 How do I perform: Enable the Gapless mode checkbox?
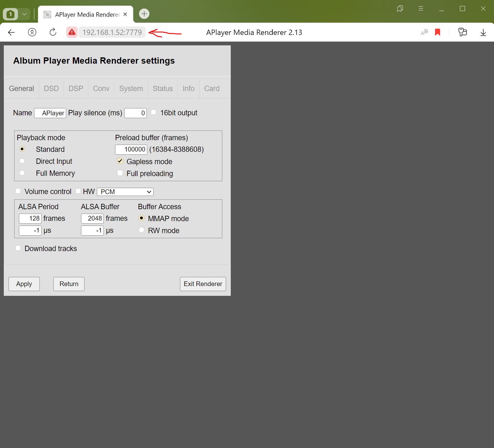tap(120, 161)
